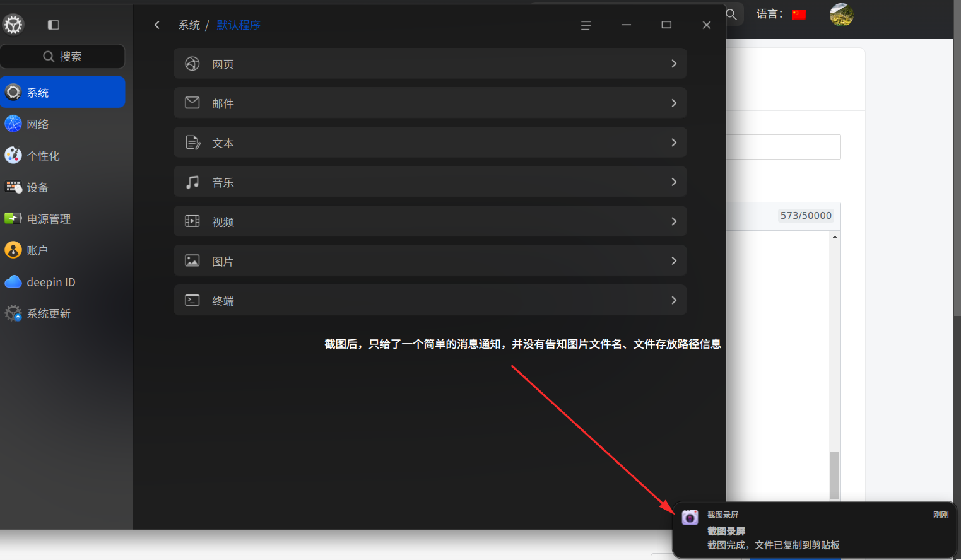Go back with the left arrow button

pyautogui.click(x=157, y=25)
